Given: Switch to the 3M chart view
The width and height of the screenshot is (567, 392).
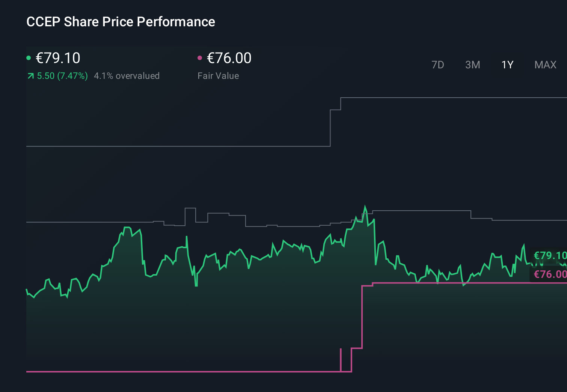Looking at the screenshot, I should (472, 65).
